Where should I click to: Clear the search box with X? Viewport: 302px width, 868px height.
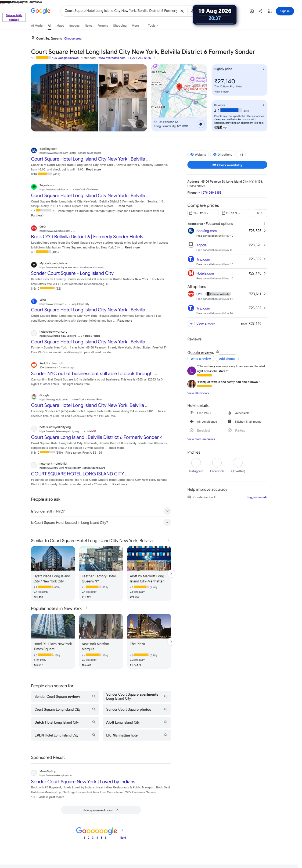182,11
